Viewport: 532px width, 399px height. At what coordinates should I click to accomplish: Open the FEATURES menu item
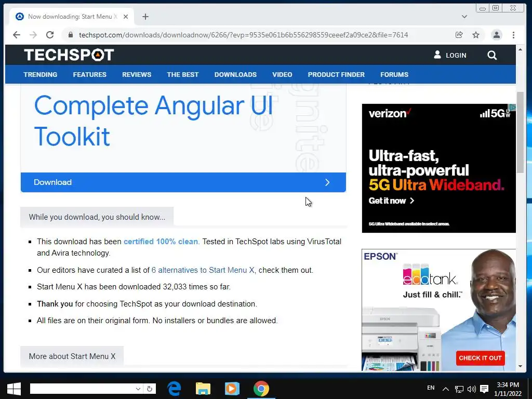[x=89, y=75]
